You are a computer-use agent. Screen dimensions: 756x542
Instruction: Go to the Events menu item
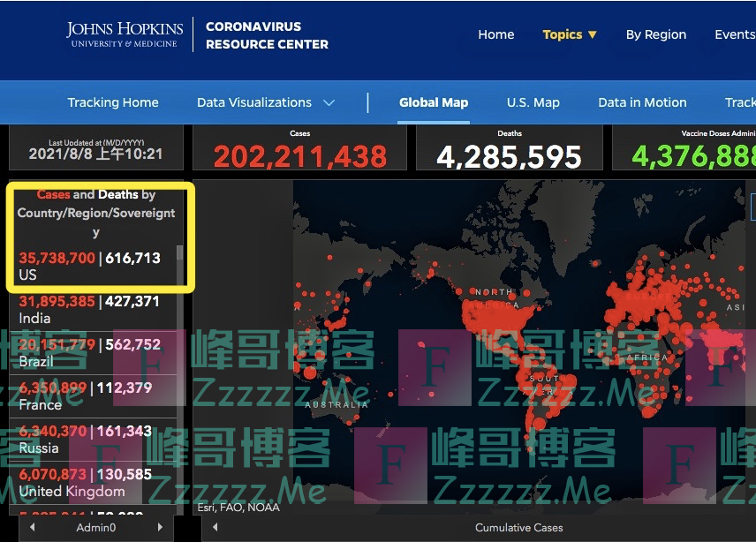click(x=734, y=34)
